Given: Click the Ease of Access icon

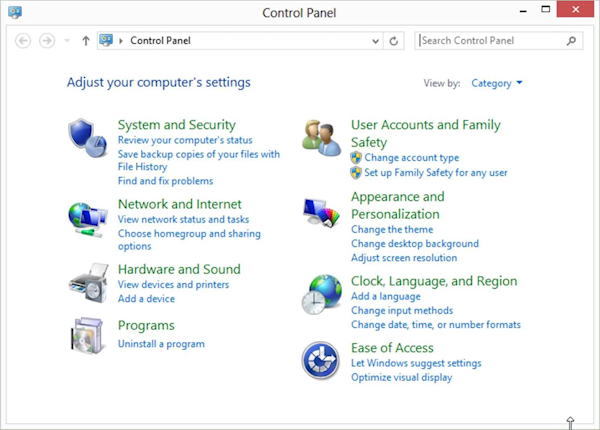Looking at the screenshot, I should (x=322, y=361).
